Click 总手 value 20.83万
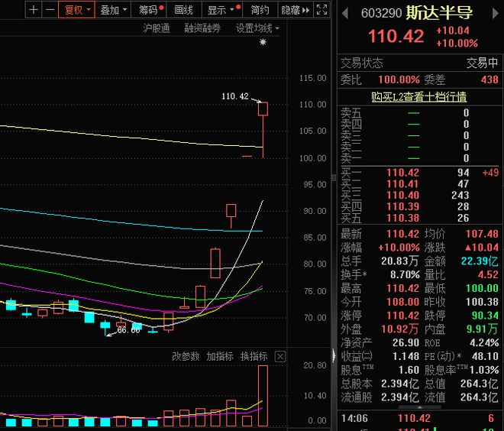The image size is (504, 431). tap(400, 261)
